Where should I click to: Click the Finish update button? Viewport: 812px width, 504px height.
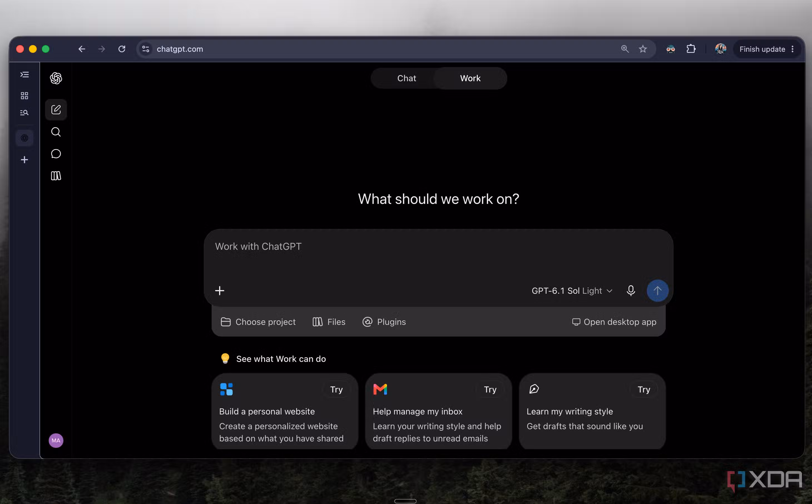pos(762,49)
